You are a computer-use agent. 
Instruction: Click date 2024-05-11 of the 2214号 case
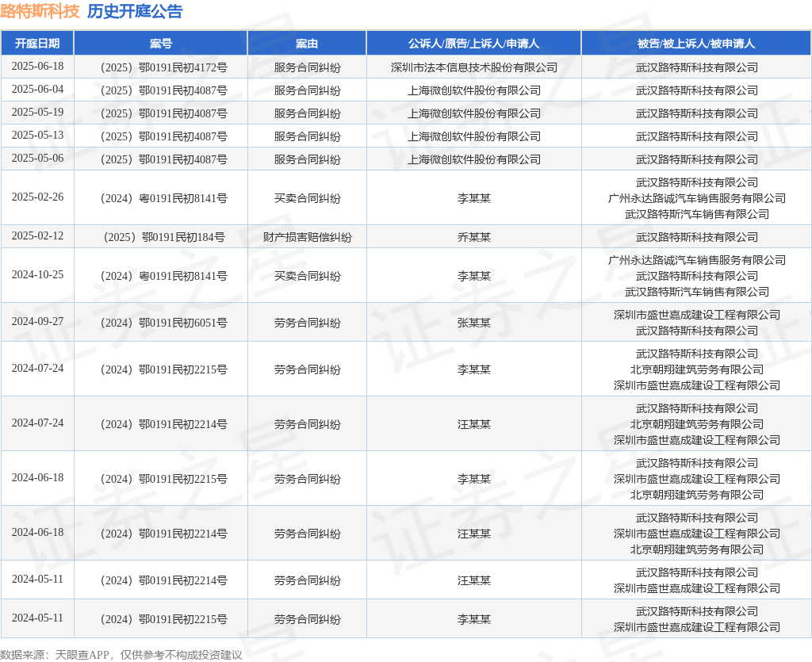pyautogui.click(x=38, y=580)
